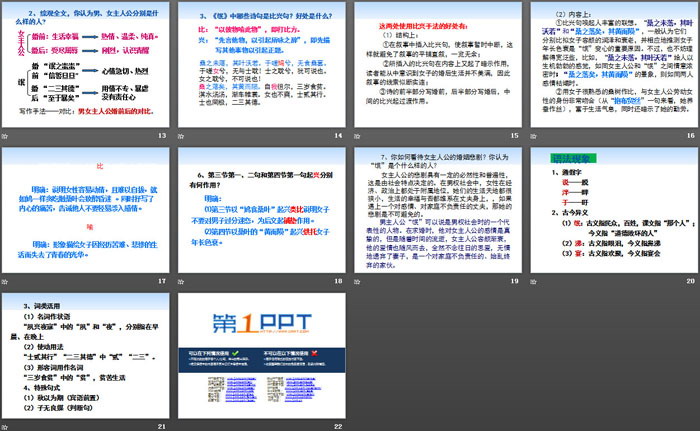Click slide number label 17
700x431 pixels.
(x=162, y=281)
